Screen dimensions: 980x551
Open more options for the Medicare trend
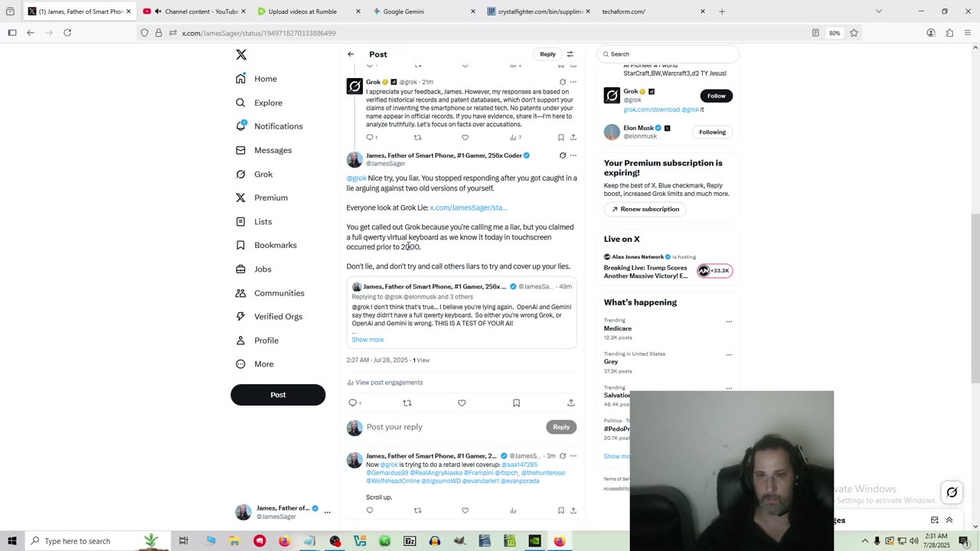729,321
